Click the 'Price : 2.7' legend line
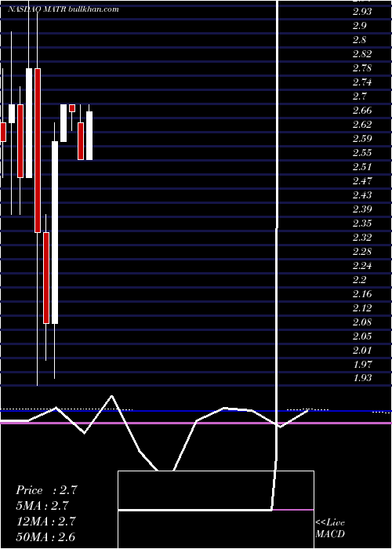Screen dimensions: 392x549 coord(46,490)
